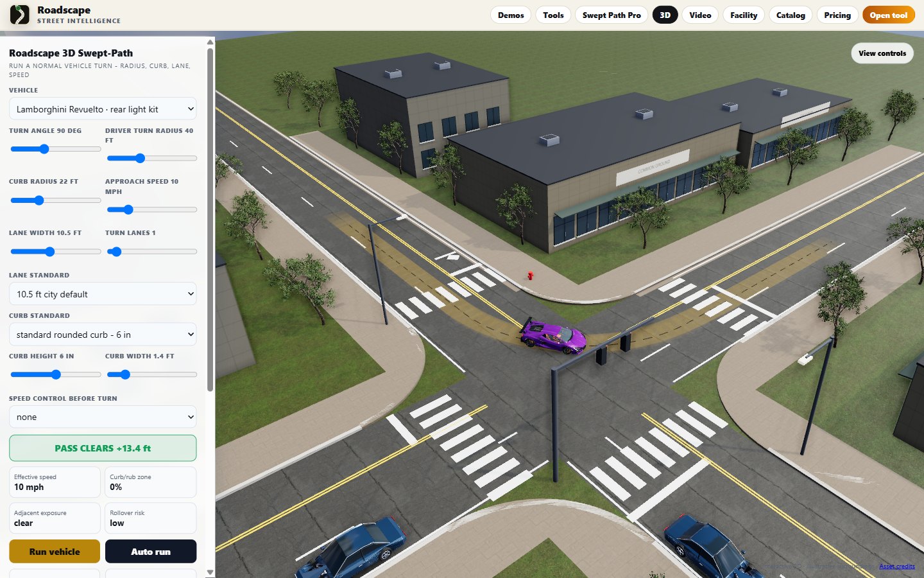
Task: Click the PASS CLEARS +13.4 ft banner
Action: click(103, 448)
